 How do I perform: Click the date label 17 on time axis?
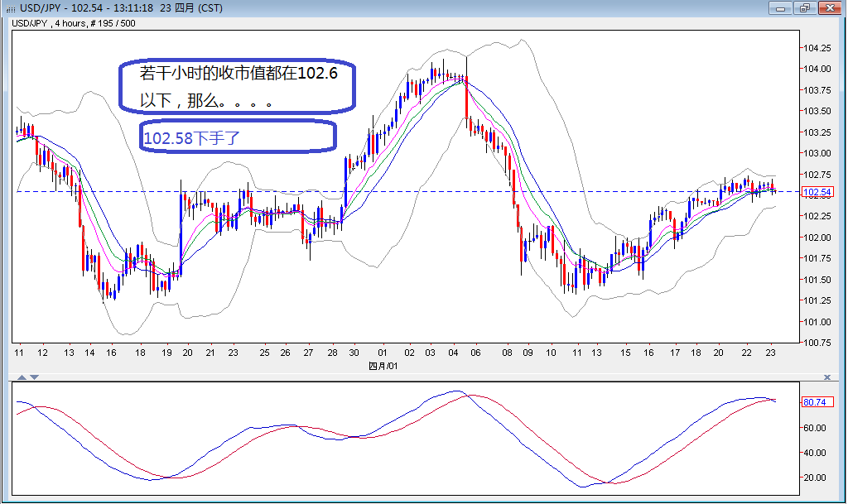[x=675, y=353]
